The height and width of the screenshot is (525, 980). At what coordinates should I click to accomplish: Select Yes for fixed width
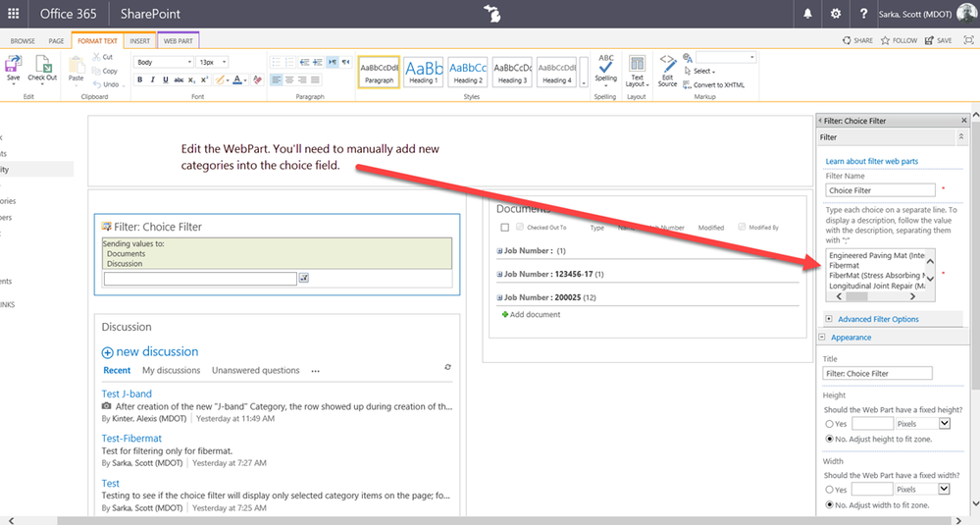coord(829,490)
